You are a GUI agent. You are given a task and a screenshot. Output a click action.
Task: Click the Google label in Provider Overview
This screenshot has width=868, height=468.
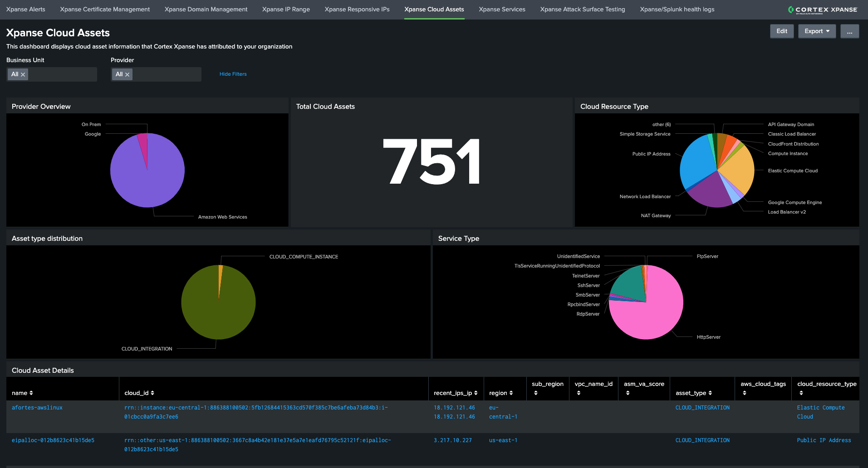click(x=93, y=134)
